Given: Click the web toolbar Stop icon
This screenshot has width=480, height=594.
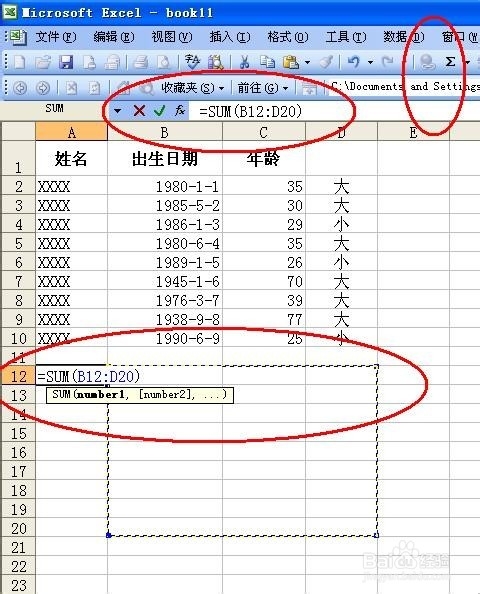Looking at the screenshot, I should [x=71, y=88].
